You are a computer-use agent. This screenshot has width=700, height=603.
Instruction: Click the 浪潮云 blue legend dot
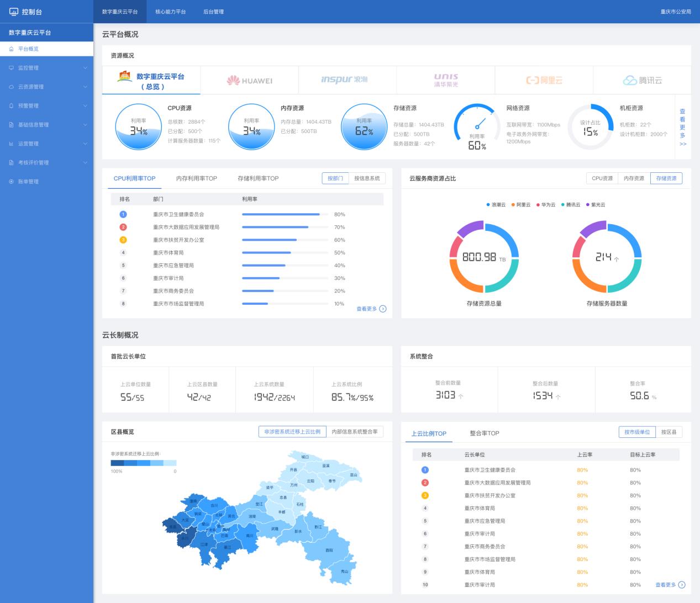[488, 205]
